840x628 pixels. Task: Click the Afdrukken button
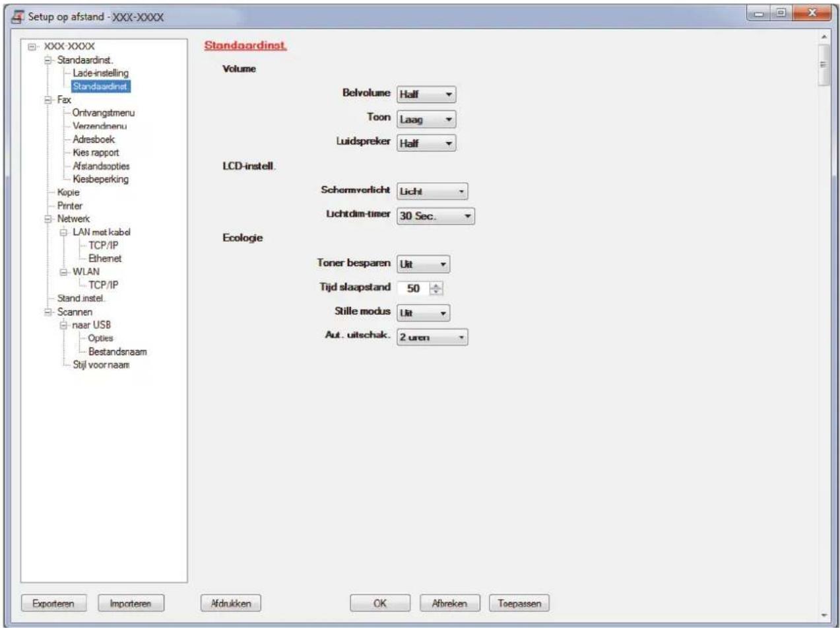point(231,603)
